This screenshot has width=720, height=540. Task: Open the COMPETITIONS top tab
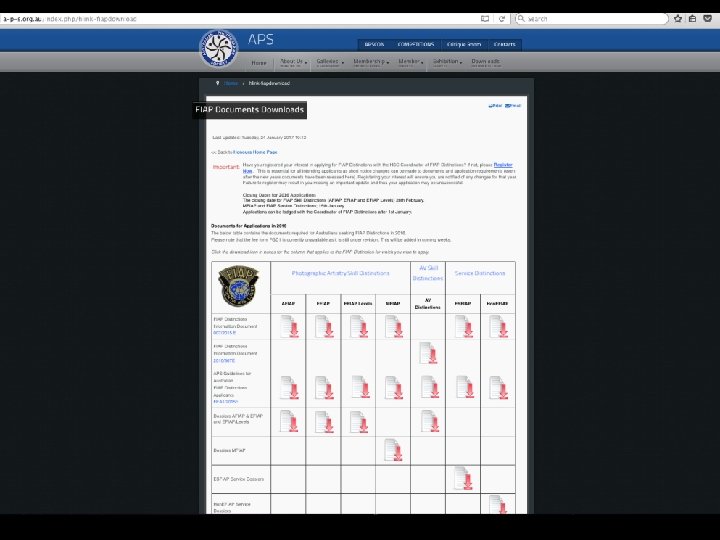[416, 45]
